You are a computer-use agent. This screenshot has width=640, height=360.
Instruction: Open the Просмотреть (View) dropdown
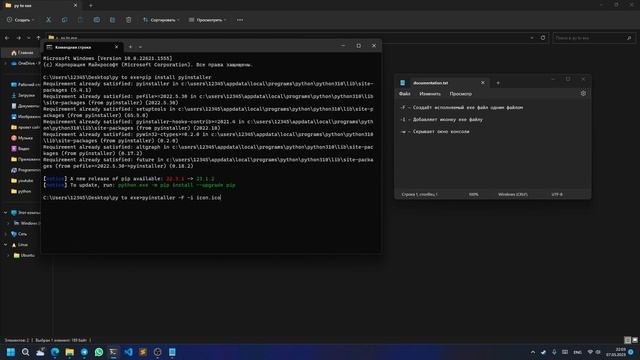(x=207, y=20)
